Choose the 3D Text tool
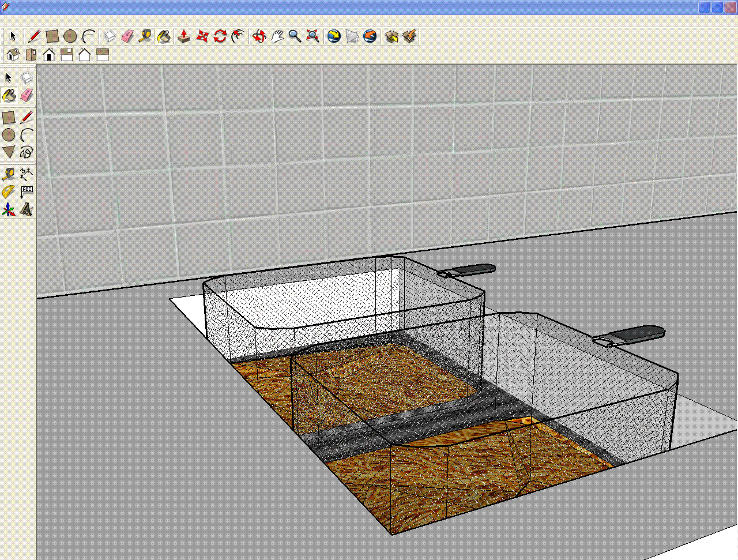The height and width of the screenshot is (560, 738). click(x=27, y=210)
